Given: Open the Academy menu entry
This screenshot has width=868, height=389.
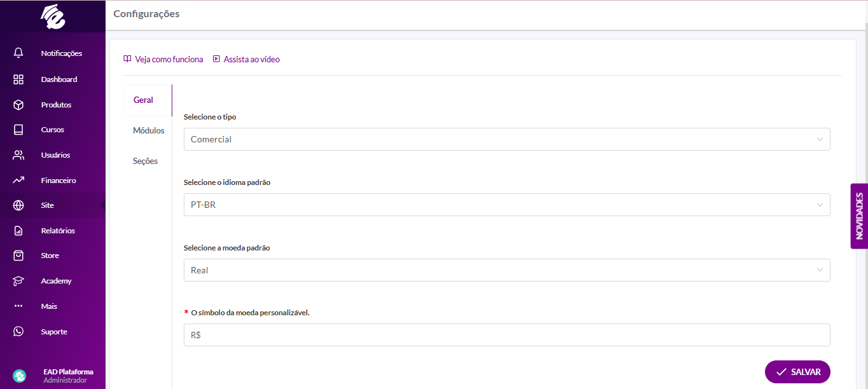Looking at the screenshot, I should coord(57,281).
